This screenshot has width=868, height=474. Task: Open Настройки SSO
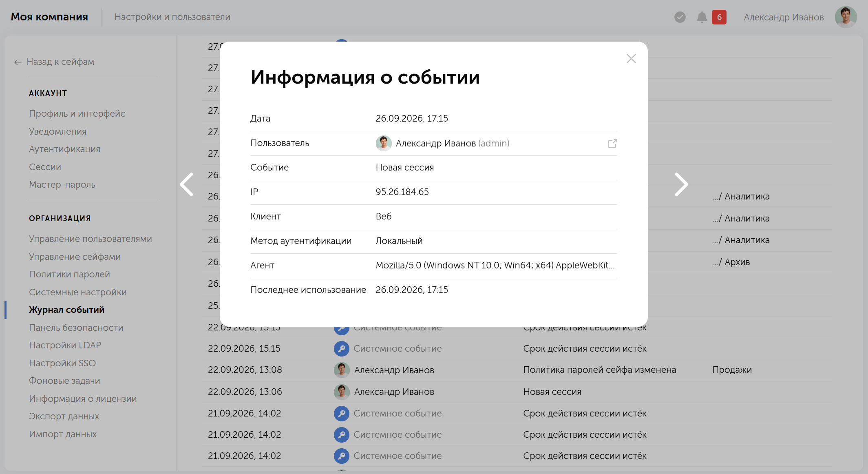[62, 363]
